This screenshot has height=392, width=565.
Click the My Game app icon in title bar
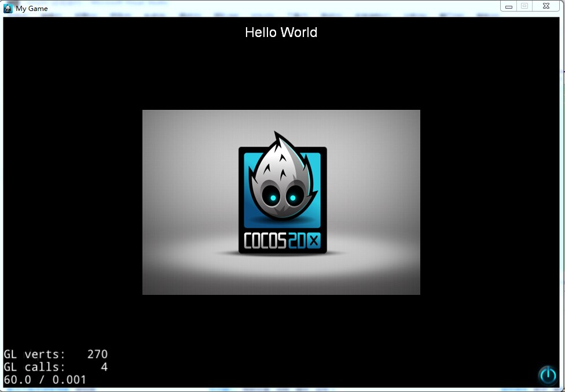[x=8, y=8]
